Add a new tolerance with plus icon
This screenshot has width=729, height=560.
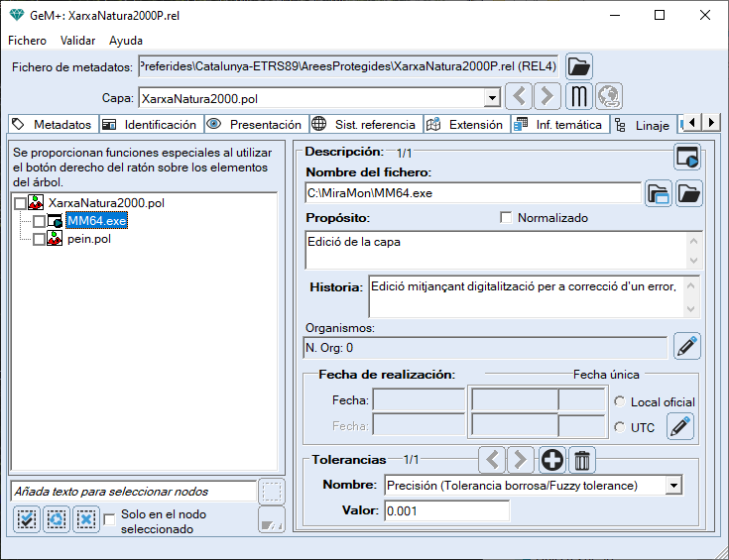pos(551,460)
